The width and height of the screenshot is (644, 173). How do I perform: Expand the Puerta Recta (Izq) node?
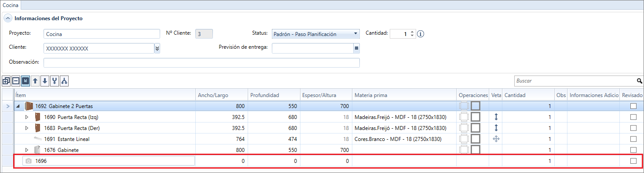pos(26,117)
